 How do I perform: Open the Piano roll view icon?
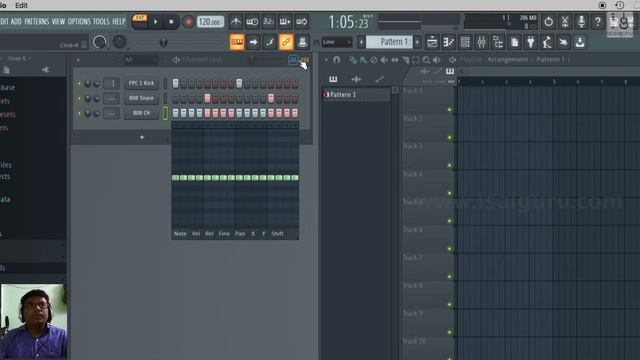(449, 42)
